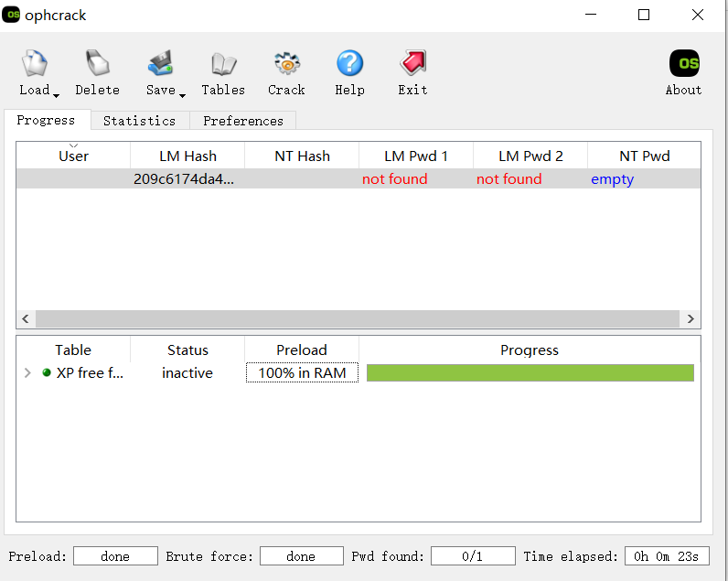
Task: Sort by the User column header
Action: tap(73, 156)
